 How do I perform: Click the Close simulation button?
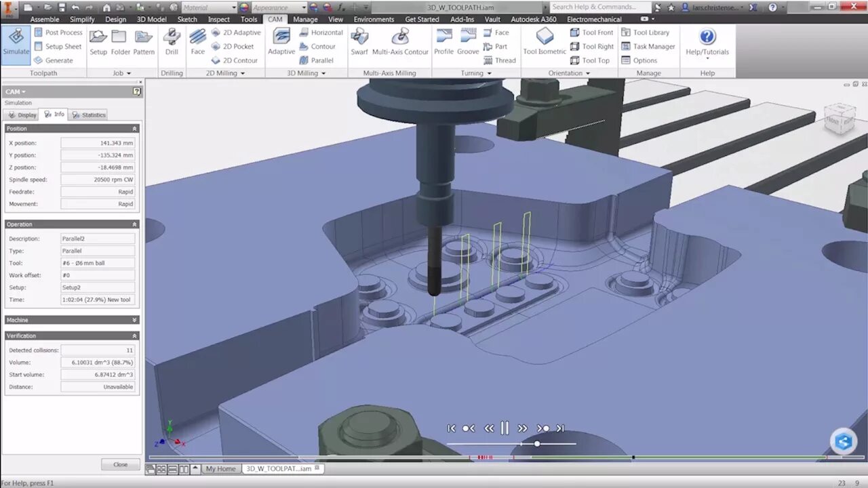pos(120,464)
